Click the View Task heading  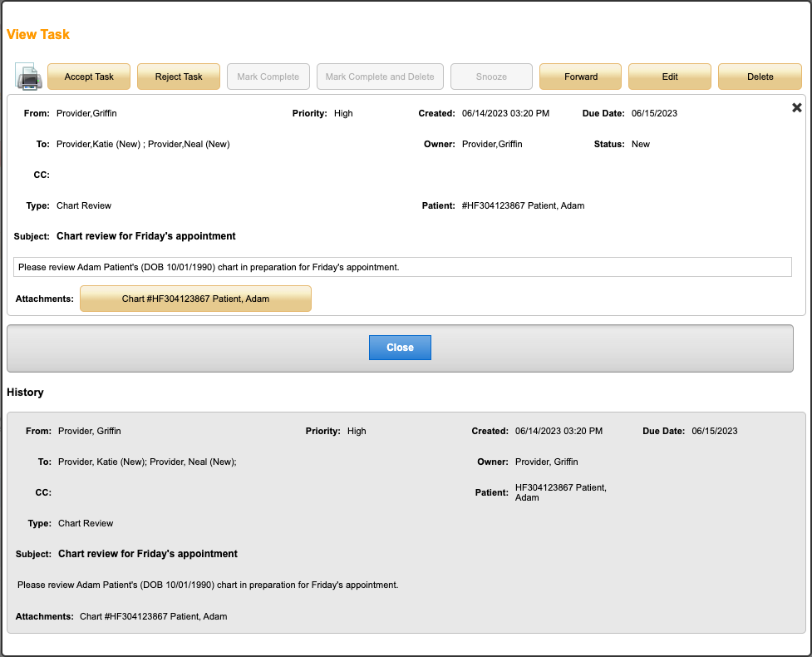click(x=38, y=35)
